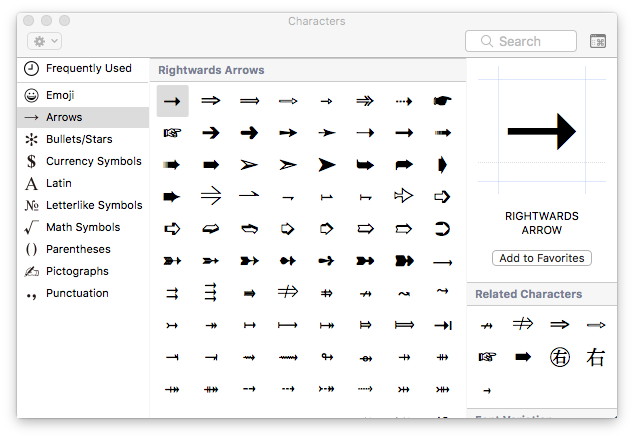Select the three stacked rightwards arrows character

[x=211, y=292]
